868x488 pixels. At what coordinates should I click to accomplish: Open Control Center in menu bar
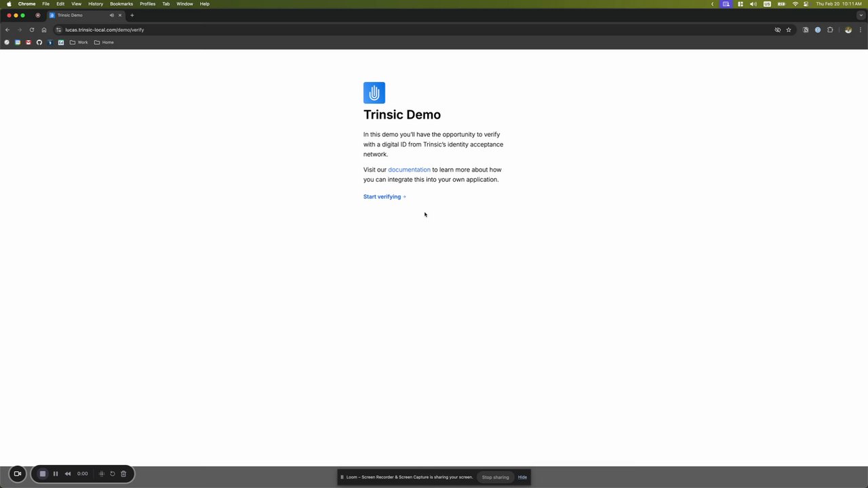tap(806, 4)
